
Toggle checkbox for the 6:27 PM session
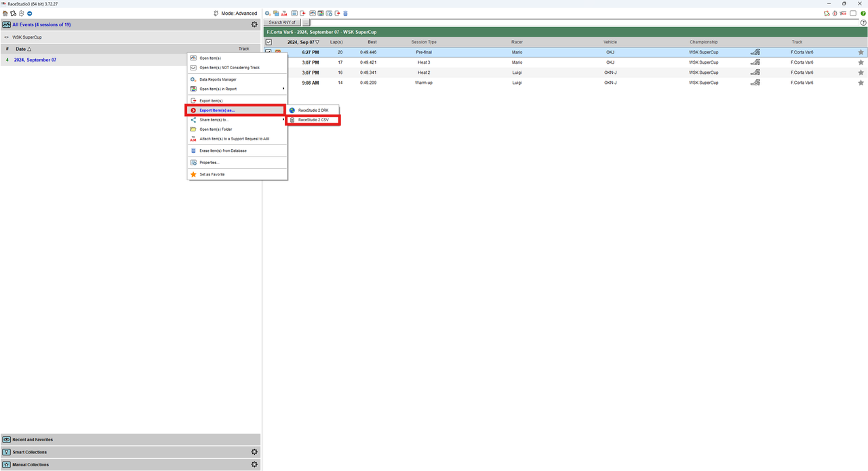(269, 52)
